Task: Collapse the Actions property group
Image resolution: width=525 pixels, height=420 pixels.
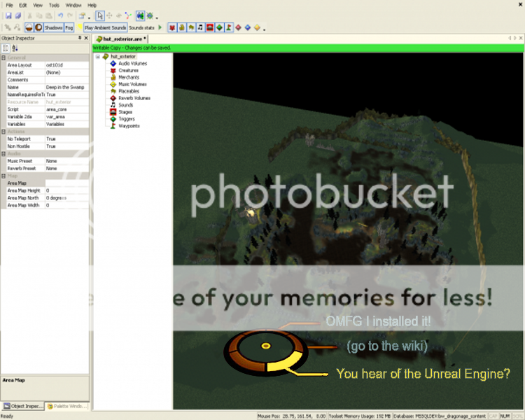Action: pos(3,132)
